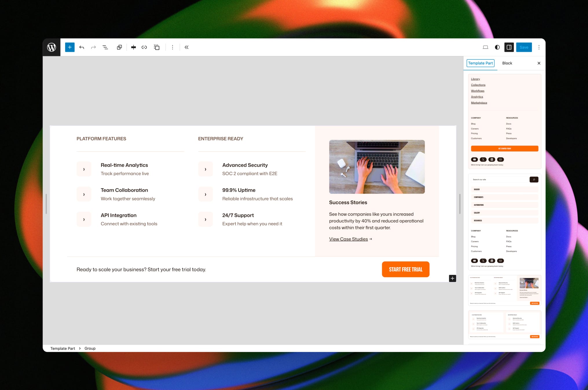Screen dimensions: 588x390
Task: Open the Document Overview panel
Action: (105, 47)
